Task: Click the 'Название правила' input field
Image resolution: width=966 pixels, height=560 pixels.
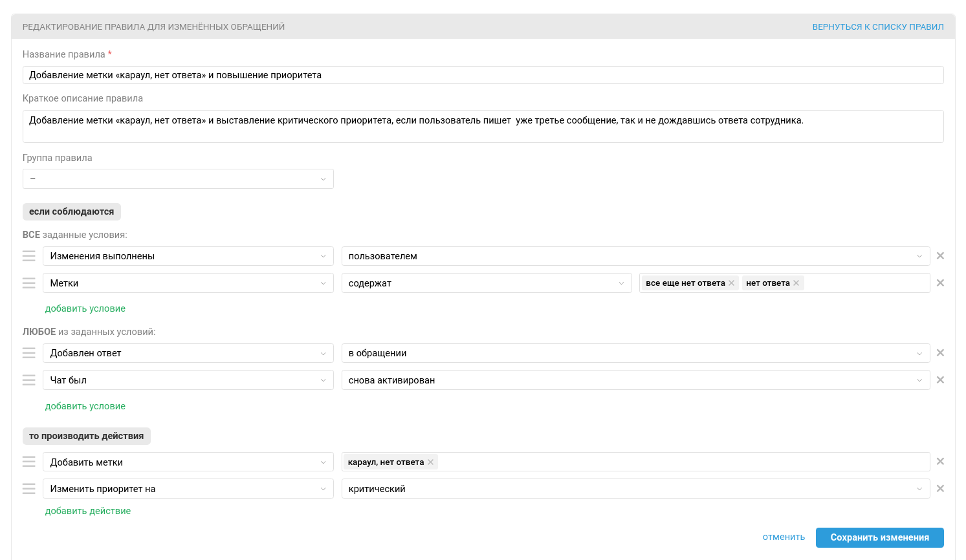Action: (483, 75)
